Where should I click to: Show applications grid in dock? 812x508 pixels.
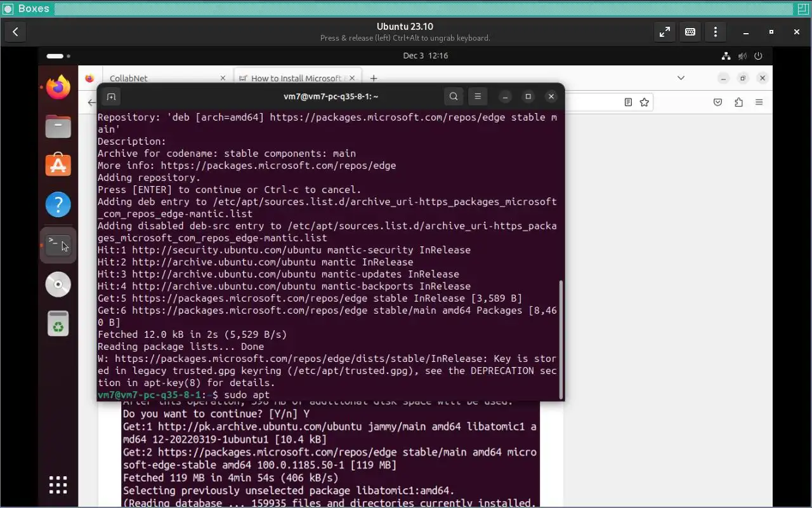58,485
